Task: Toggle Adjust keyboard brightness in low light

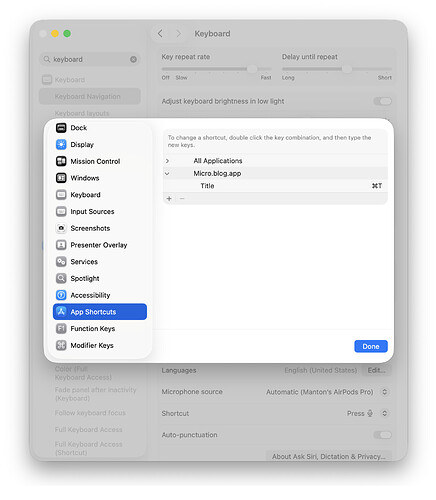Action: [x=382, y=101]
